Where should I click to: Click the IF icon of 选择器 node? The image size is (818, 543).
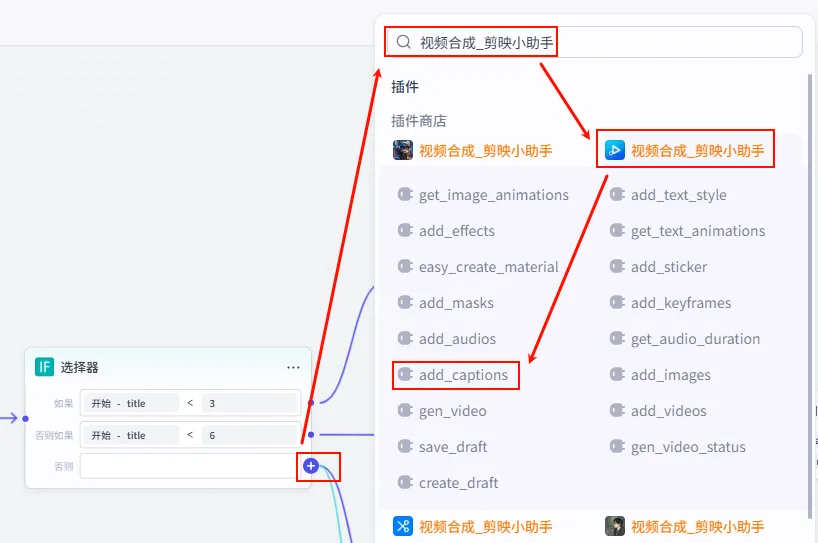44,367
